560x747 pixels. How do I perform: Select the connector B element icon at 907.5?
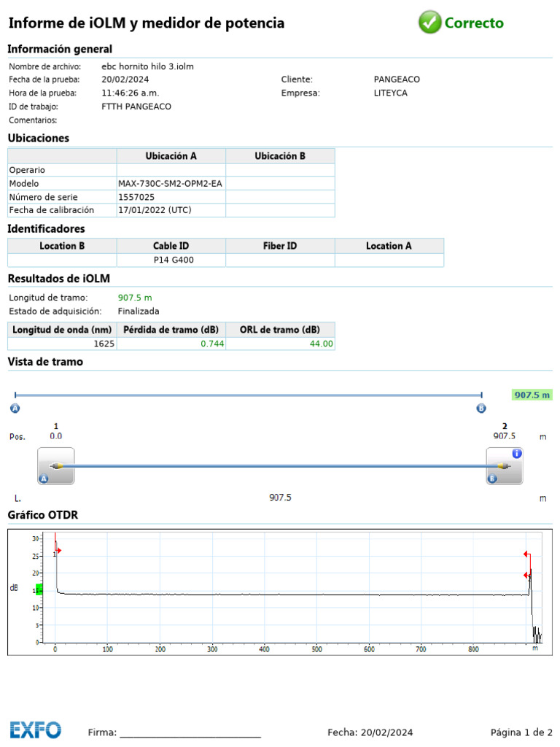[x=505, y=466]
